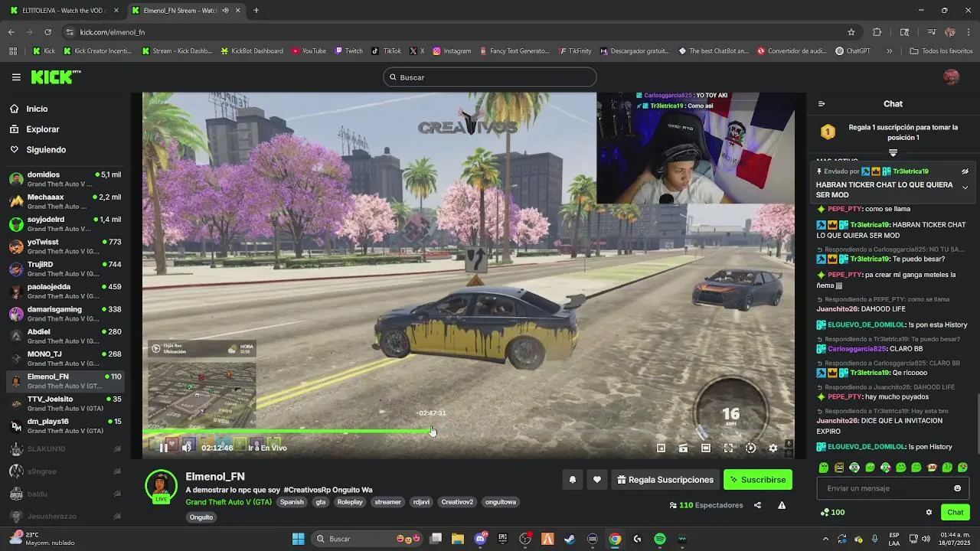Screen dimensions: 980x551
Task: Click the Suscribirse button
Action: [x=758, y=480]
